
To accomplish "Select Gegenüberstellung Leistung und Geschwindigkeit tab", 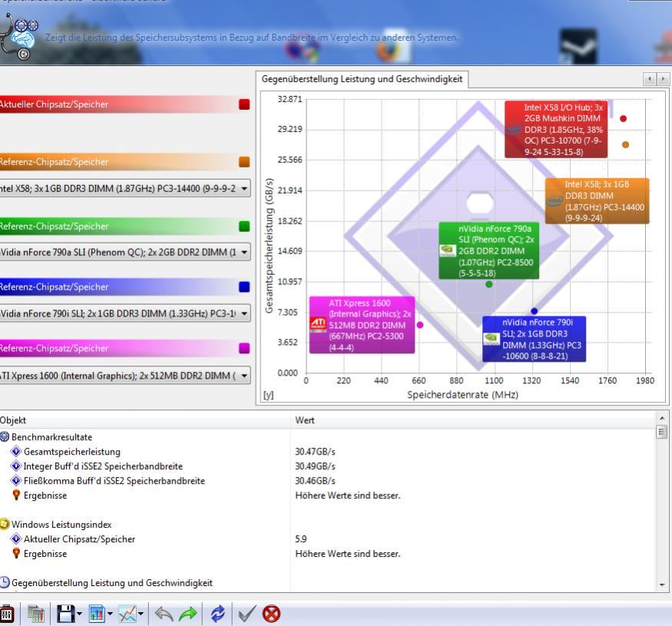I will (x=362, y=79).
